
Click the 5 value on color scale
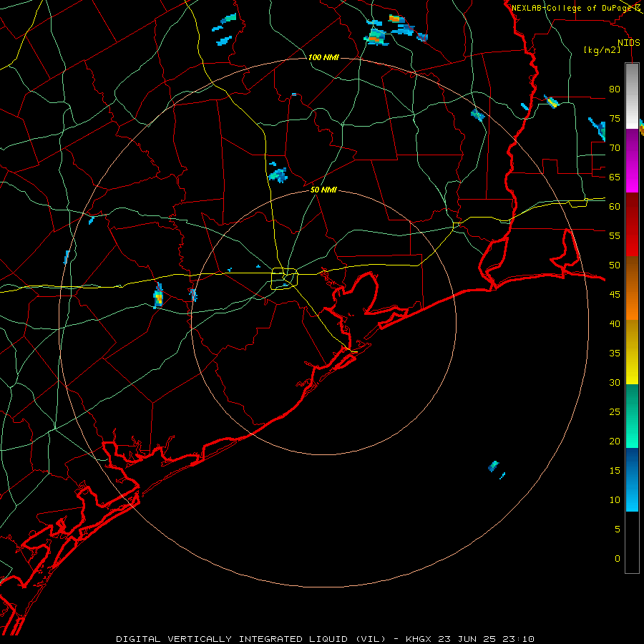click(618, 529)
